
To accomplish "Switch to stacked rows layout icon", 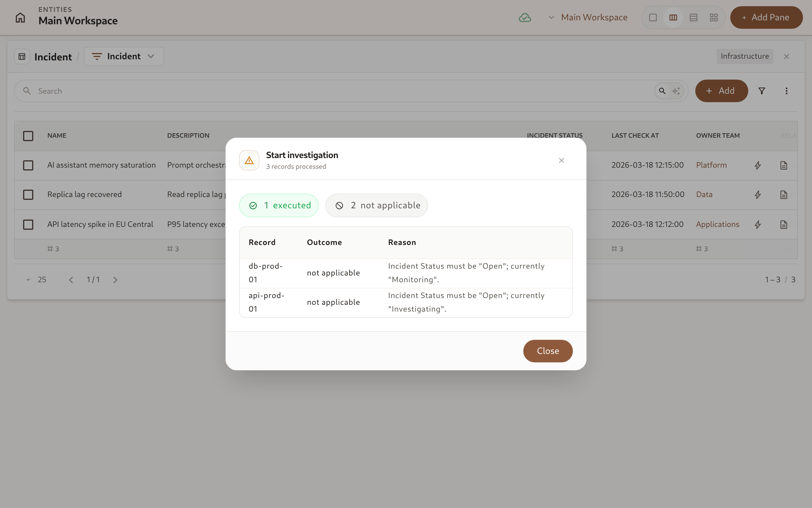I will point(694,17).
